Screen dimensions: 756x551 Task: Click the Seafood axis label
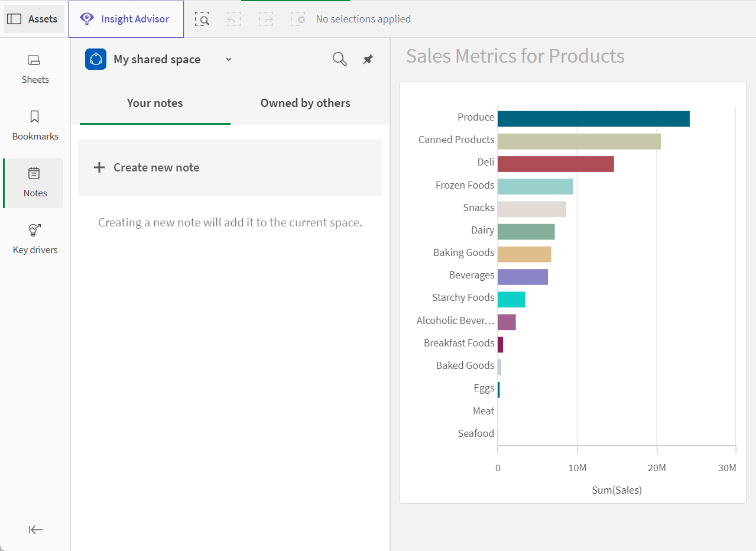[476, 433]
